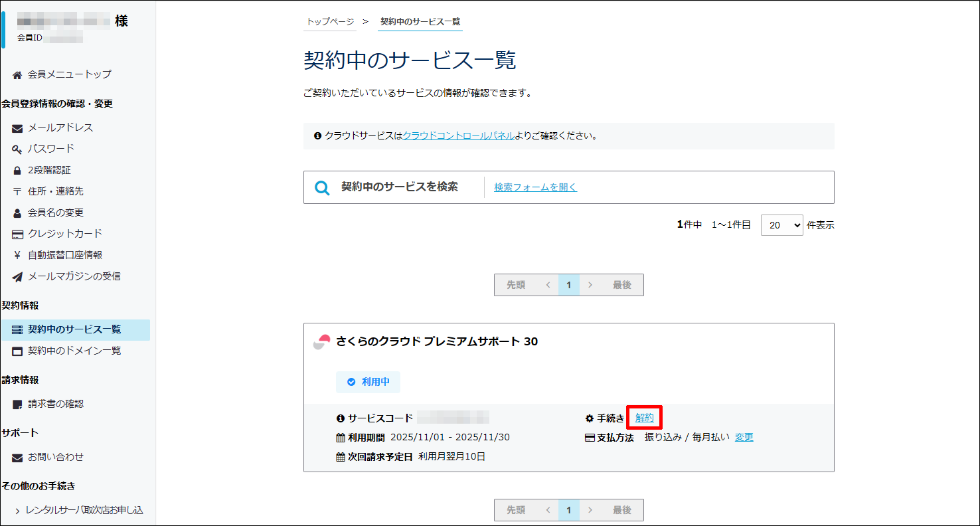Click the lock icon for 2段階認証
This screenshot has width=980, height=526.
coord(17,170)
